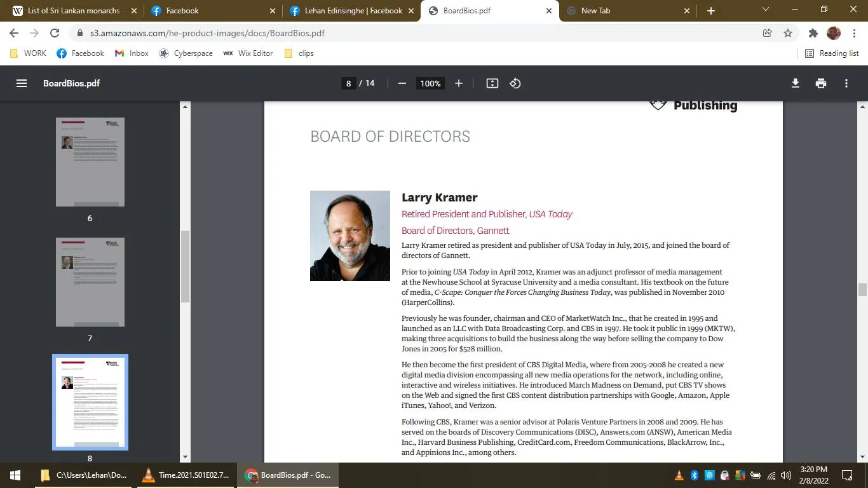Open the Cyberspace bookmark

[x=186, y=53]
